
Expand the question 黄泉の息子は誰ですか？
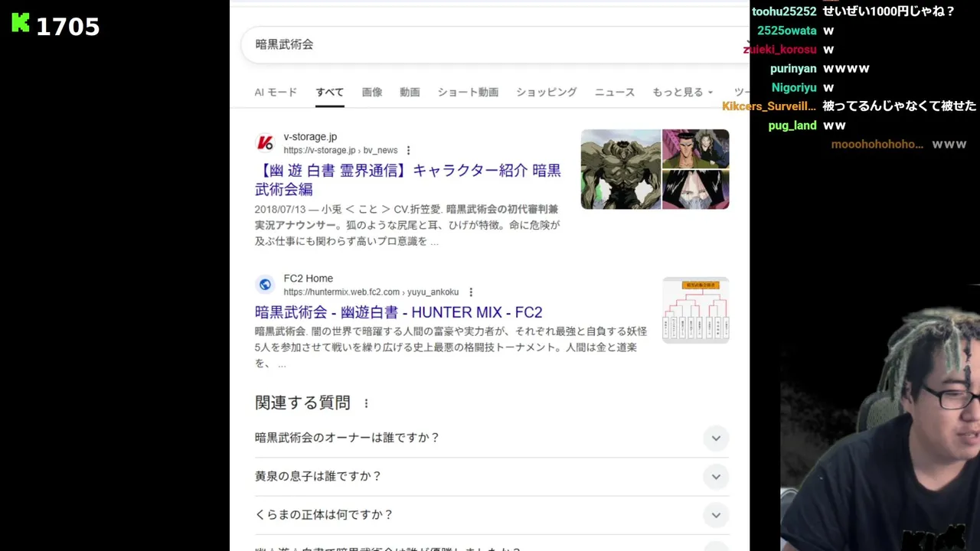tap(716, 476)
